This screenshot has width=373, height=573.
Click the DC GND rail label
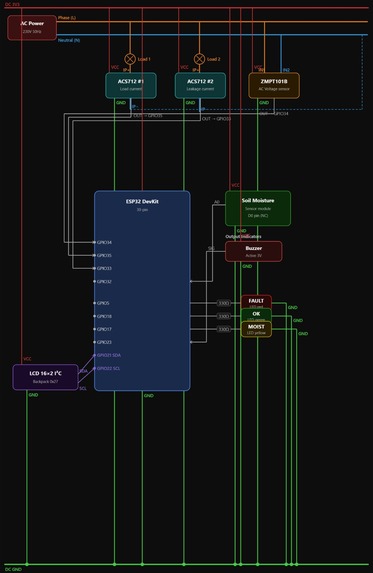click(14, 569)
